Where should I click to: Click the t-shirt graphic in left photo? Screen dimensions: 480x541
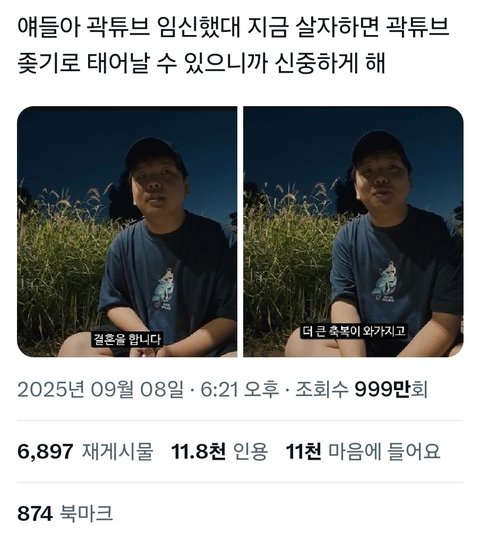click(163, 289)
